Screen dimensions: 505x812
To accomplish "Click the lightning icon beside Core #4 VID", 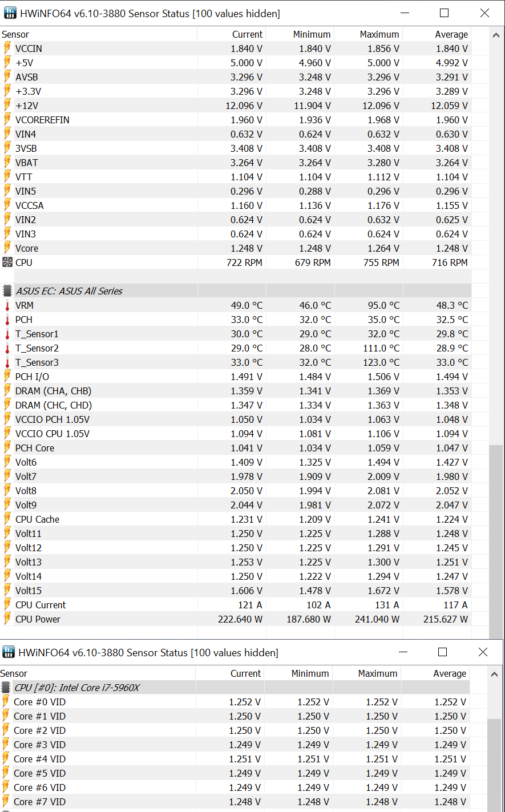I will [x=6, y=759].
